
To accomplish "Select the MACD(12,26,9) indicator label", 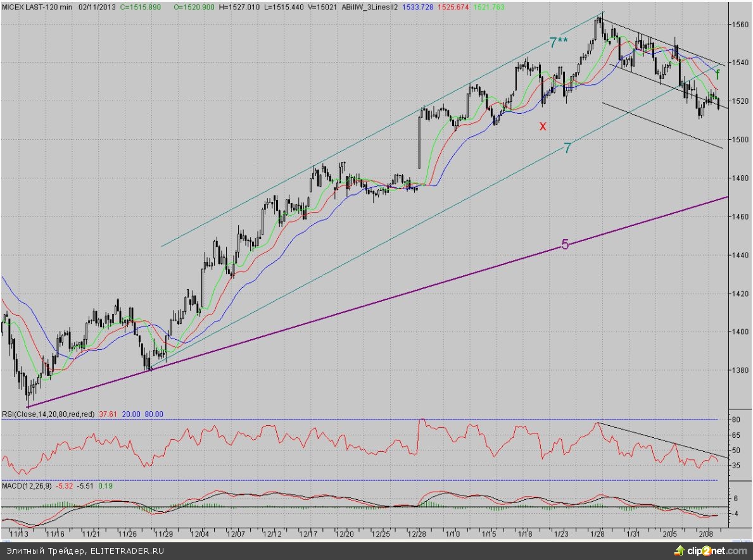I will pyautogui.click(x=27, y=486).
